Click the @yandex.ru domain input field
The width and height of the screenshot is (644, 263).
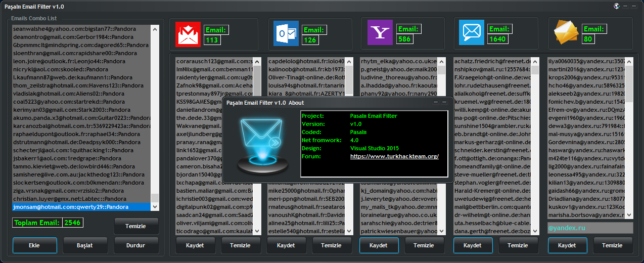click(x=590, y=228)
